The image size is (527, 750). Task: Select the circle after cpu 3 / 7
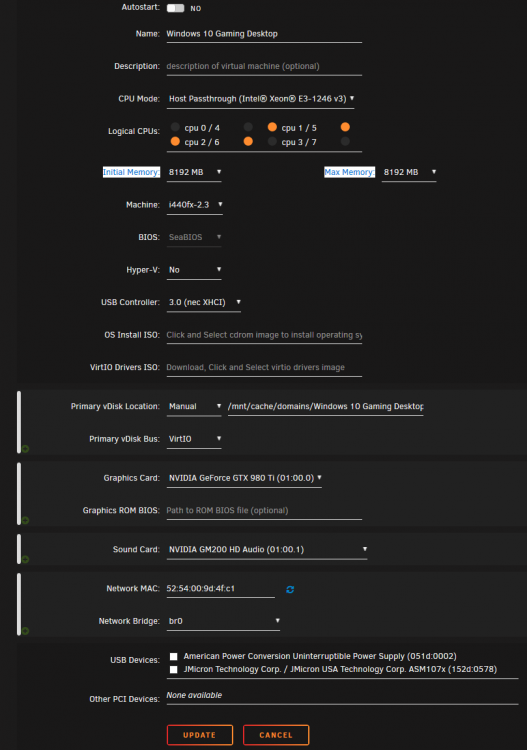point(345,141)
